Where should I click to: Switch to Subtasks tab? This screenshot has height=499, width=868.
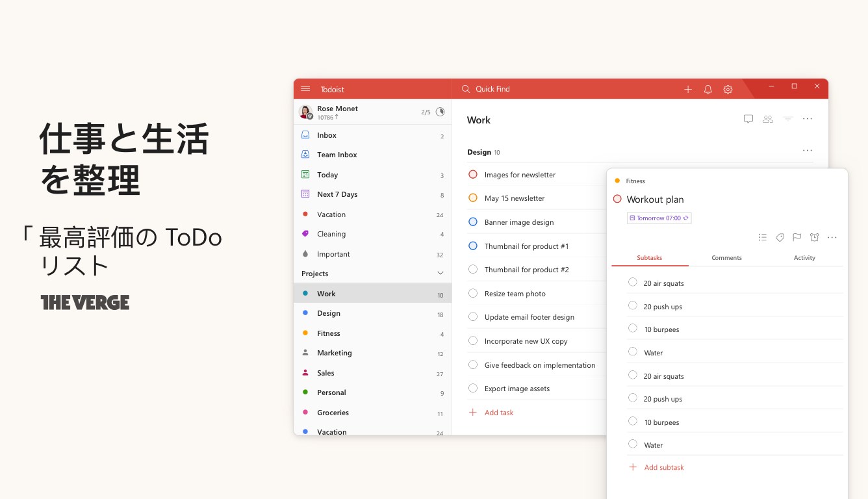[x=650, y=258]
